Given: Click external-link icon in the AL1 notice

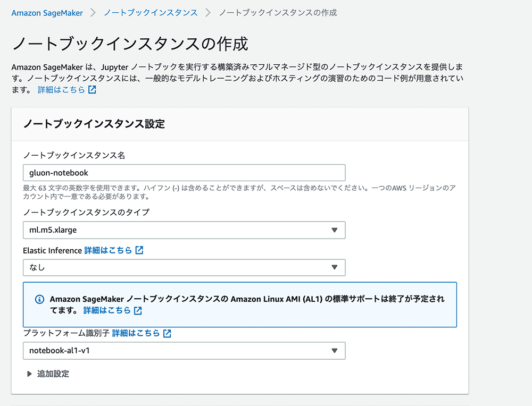Looking at the screenshot, I should point(138,310).
